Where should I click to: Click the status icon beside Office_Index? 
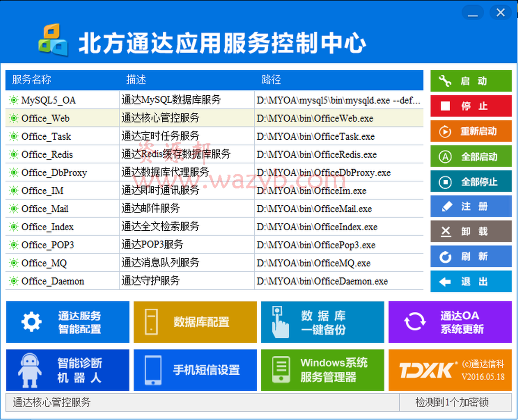click(x=13, y=227)
